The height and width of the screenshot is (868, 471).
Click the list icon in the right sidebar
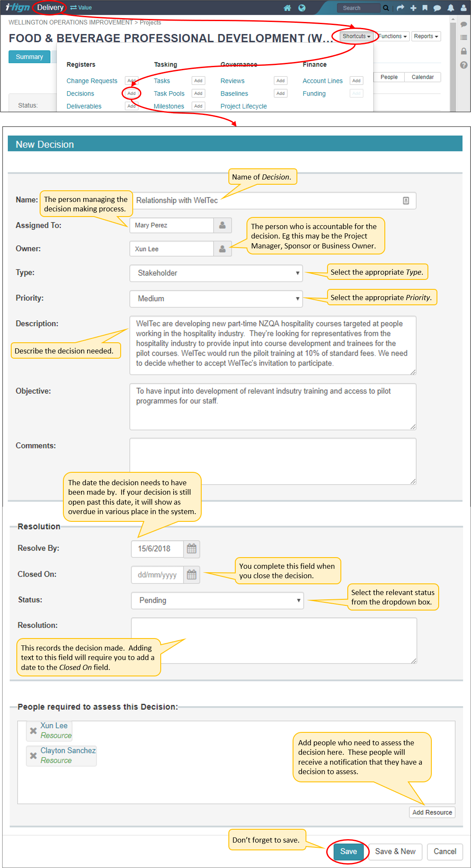(464, 37)
